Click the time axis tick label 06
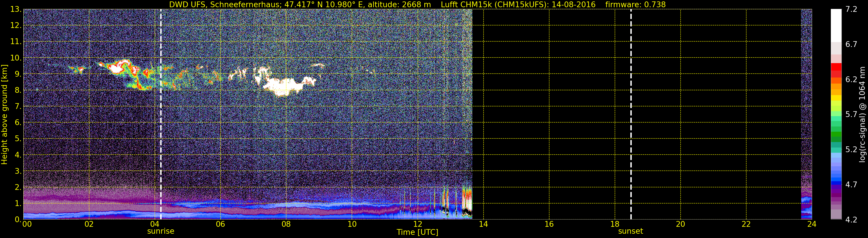The width and height of the screenshot is (868, 238). coord(220,224)
